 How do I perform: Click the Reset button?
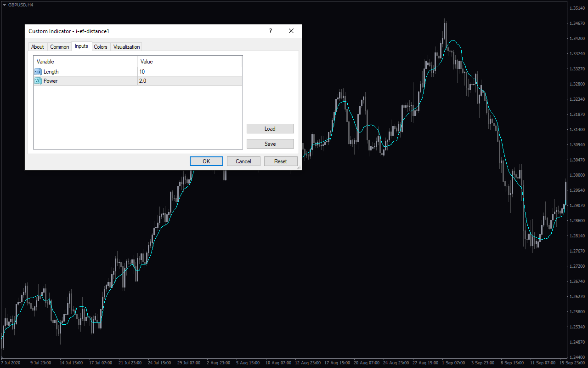(x=281, y=161)
